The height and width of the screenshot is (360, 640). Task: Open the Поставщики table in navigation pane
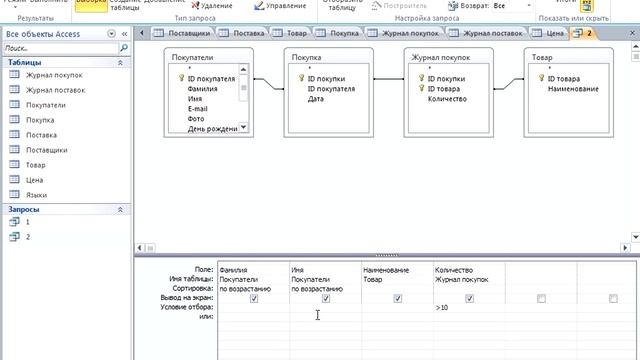tap(47, 150)
